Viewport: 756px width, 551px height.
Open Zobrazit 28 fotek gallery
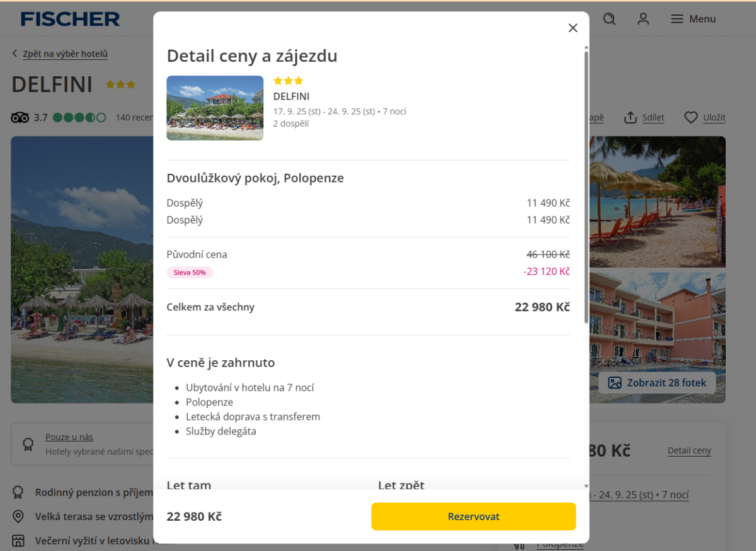coord(657,383)
